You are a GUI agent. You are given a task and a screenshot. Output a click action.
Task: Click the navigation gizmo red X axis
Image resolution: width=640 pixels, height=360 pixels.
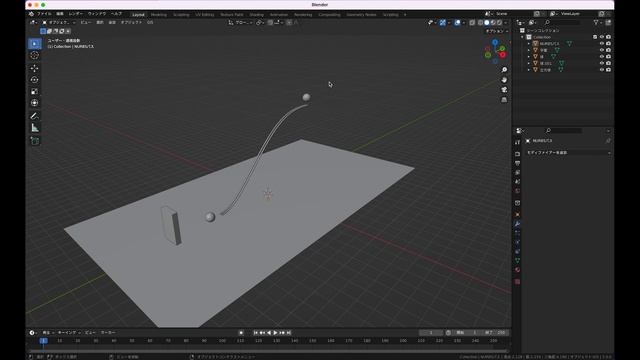[x=502, y=55]
